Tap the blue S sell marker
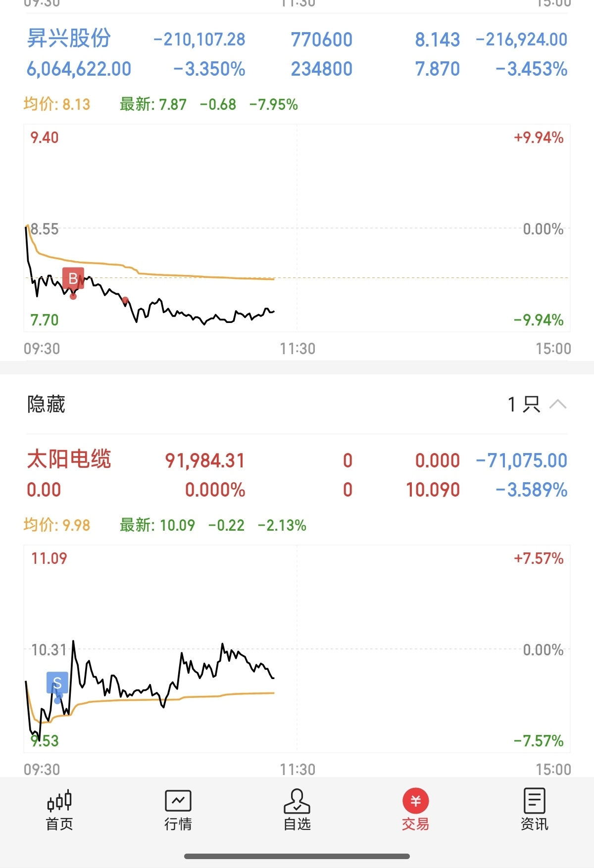Image resolution: width=594 pixels, height=868 pixels. 57,683
